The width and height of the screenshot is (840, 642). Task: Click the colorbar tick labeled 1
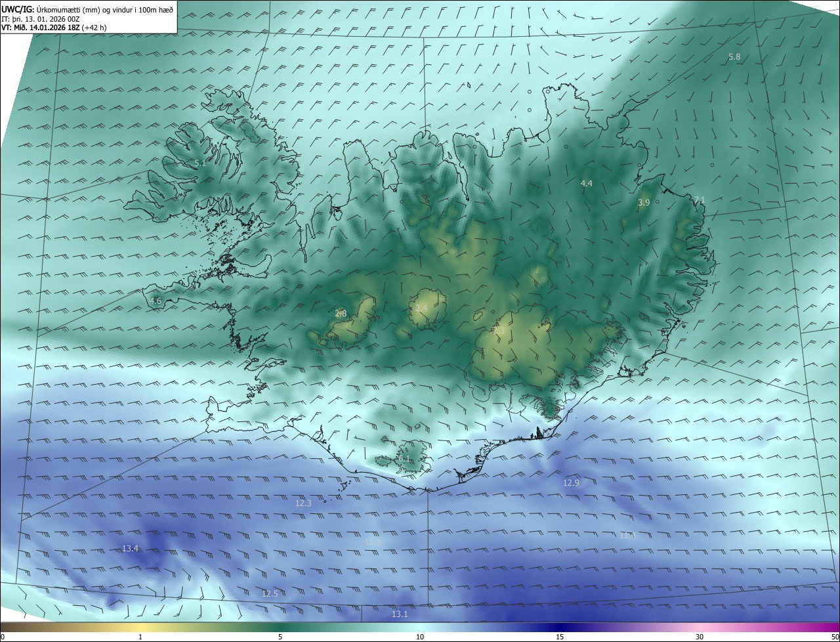coord(140,637)
